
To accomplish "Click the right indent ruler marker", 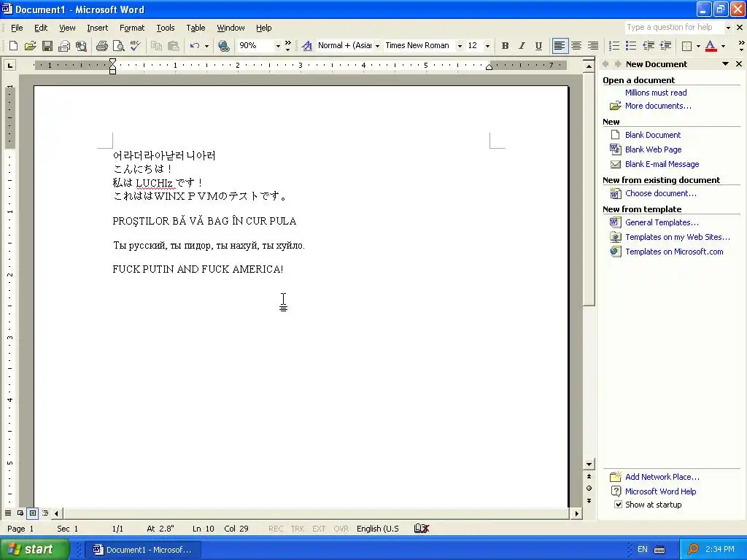I will pos(489,67).
